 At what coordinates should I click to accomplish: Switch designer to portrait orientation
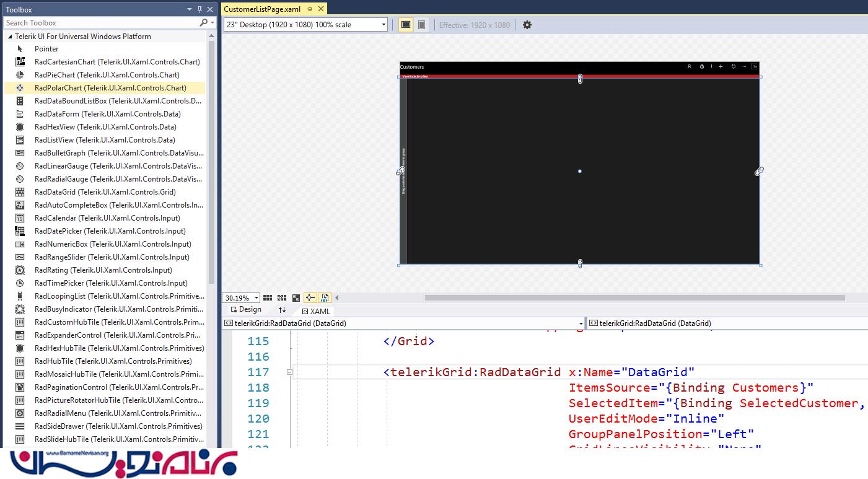click(x=421, y=25)
